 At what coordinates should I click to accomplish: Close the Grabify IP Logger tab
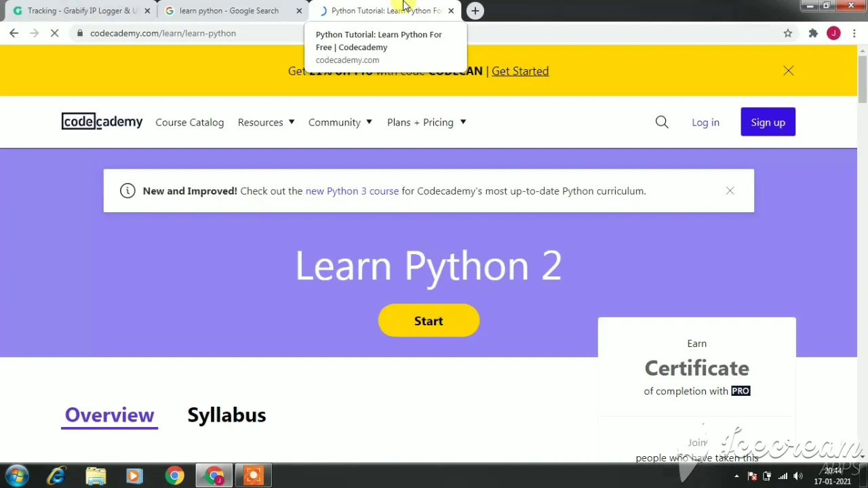[x=147, y=11]
